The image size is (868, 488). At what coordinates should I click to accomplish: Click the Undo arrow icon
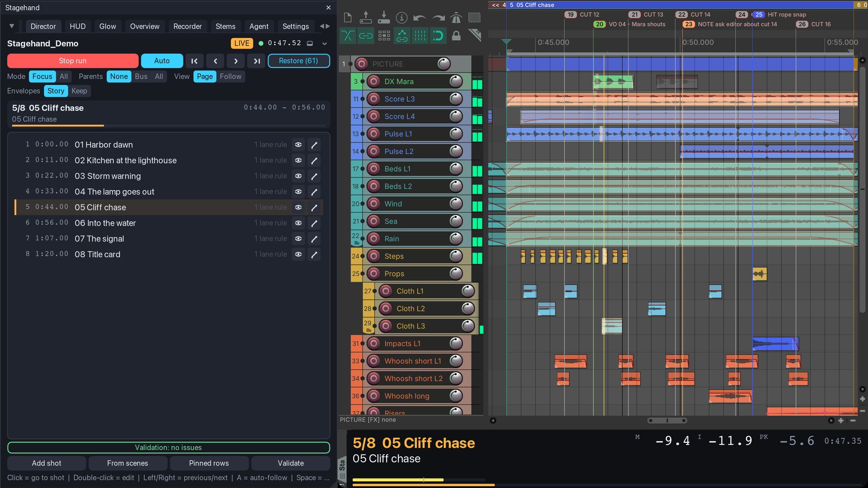click(420, 18)
